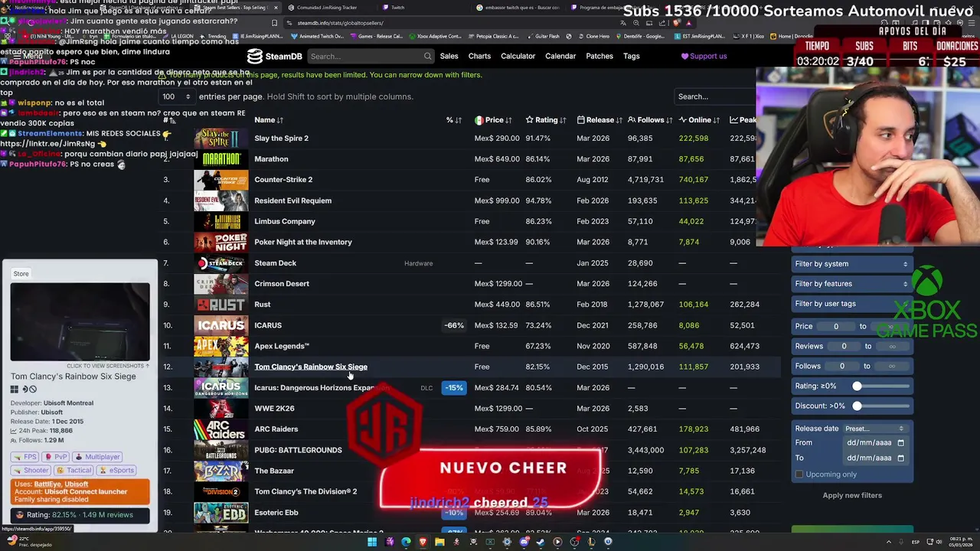The image size is (980, 551).
Task: Open the Apex Legends thumbnail
Action: coord(221,346)
